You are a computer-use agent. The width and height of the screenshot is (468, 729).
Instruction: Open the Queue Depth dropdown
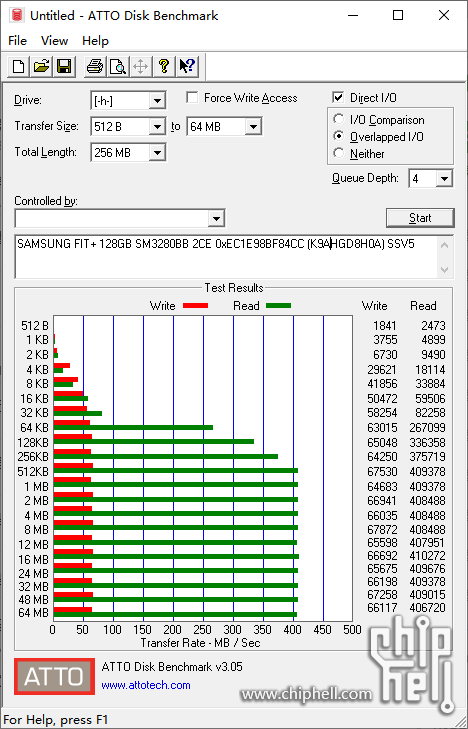445,179
